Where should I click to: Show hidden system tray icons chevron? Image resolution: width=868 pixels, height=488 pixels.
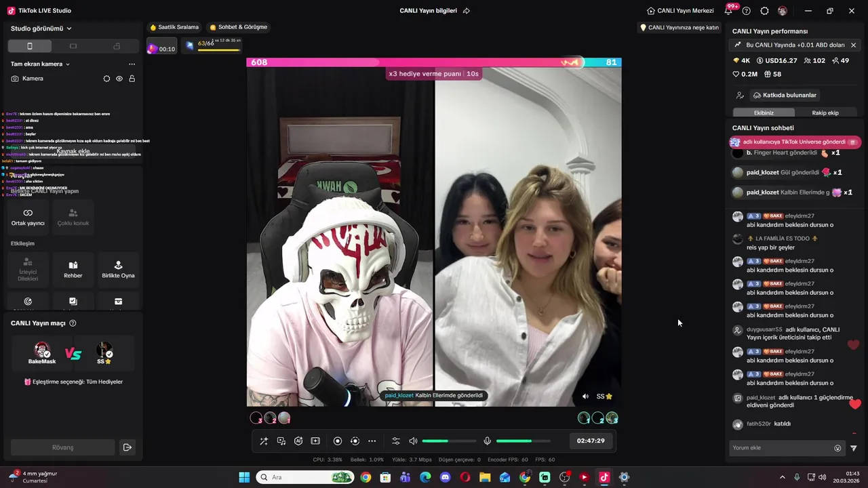(782, 477)
